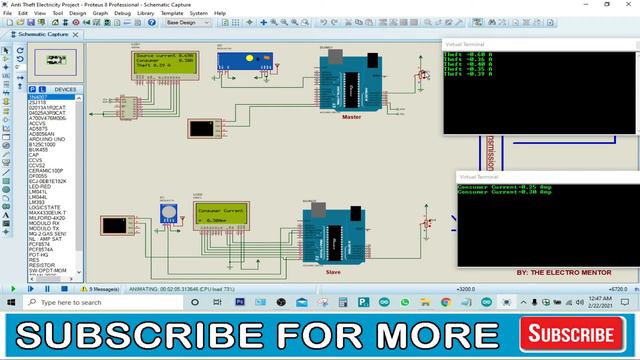Select 1N4007 in the devices list
640x360 pixels.
point(51,97)
